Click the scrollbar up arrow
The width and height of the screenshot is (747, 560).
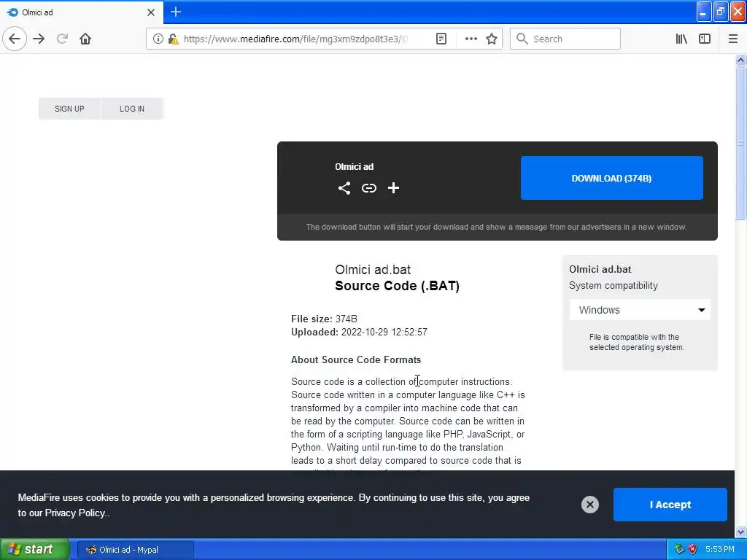[x=740, y=60]
